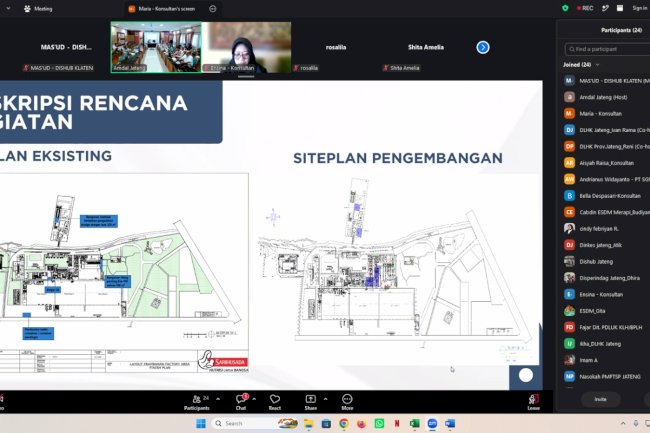
Task: Select the Shita Amelia video tile
Action: click(x=426, y=47)
